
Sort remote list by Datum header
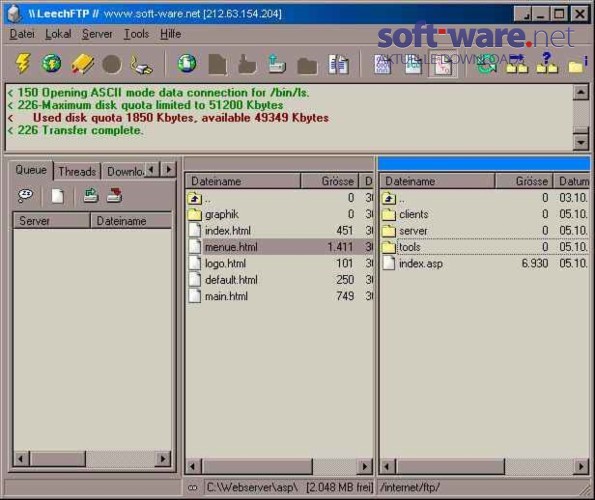(x=571, y=181)
